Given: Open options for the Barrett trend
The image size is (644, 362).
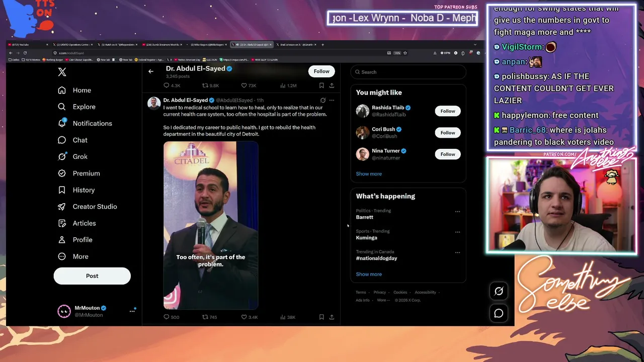Looking at the screenshot, I should [457, 212].
